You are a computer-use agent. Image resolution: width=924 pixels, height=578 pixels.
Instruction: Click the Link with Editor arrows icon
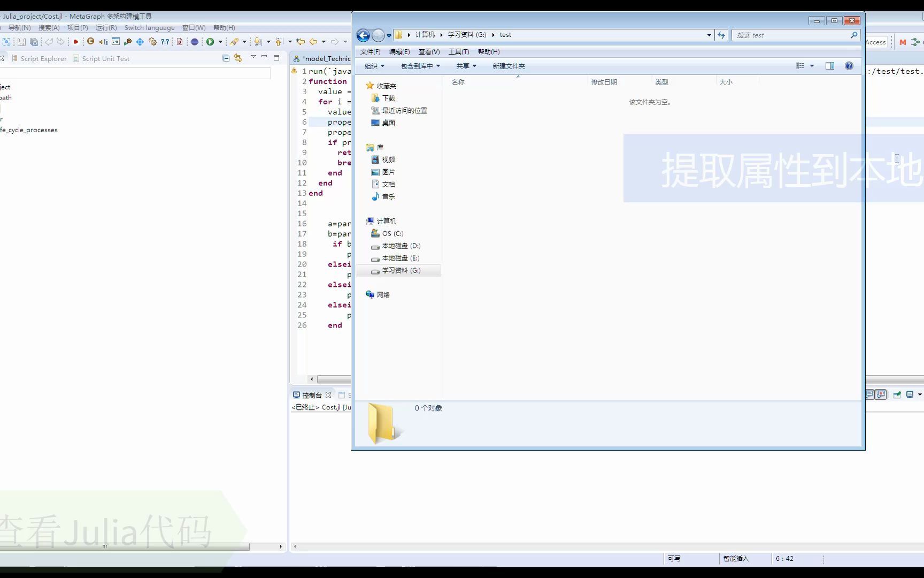[238, 58]
